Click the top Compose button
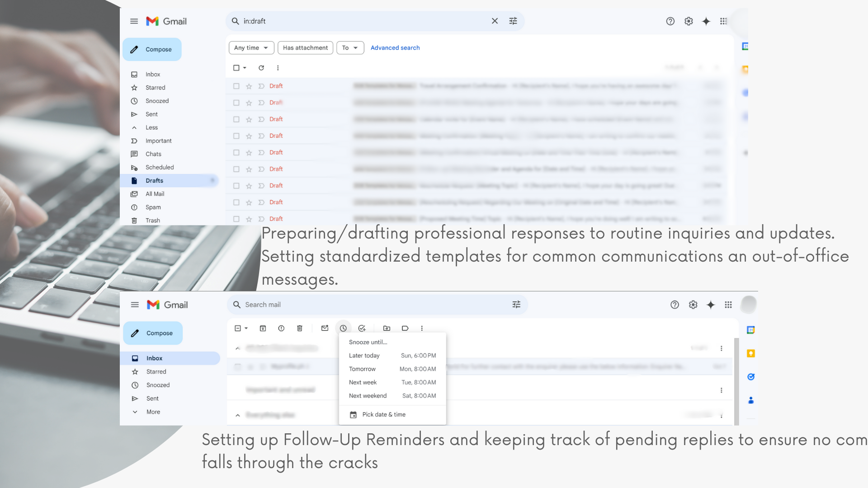Screen dimensions: 868x488 tap(152, 50)
